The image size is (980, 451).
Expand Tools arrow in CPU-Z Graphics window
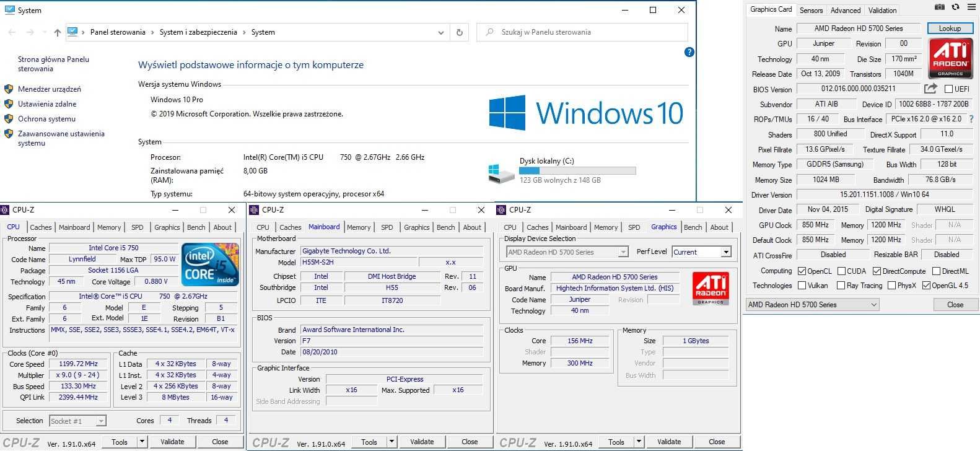coord(639,442)
